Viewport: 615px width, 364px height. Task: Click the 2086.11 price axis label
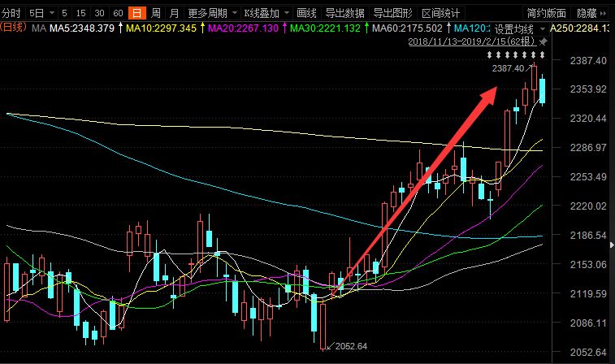coord(588,323)
